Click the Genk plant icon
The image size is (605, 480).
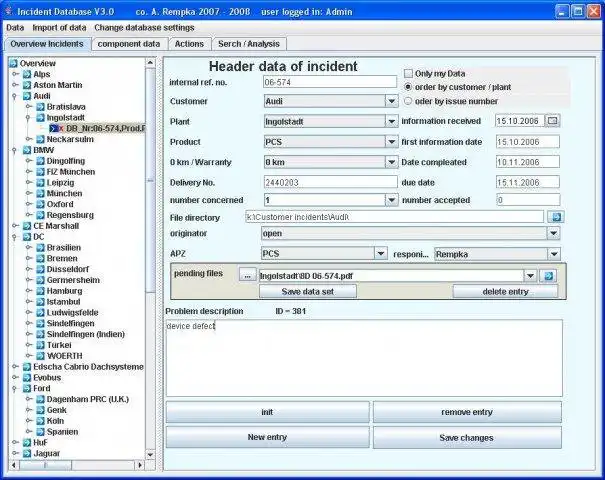[41, 410]
